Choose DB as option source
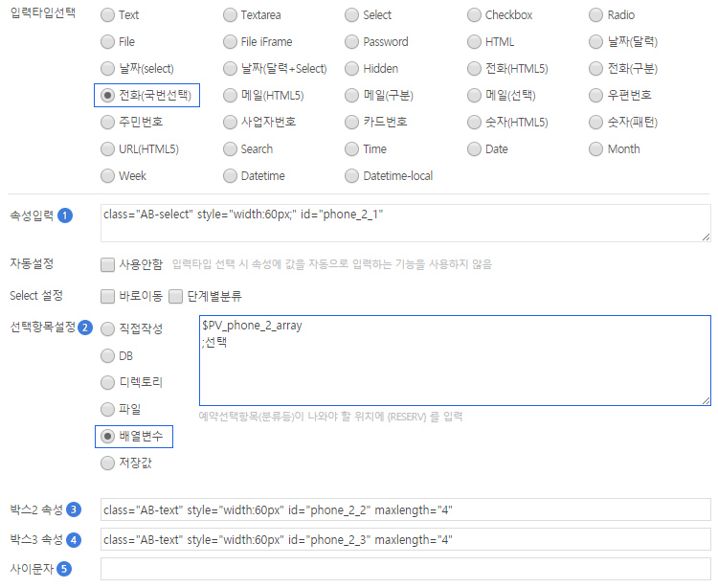The image size is (718, 588). (108, 356)
